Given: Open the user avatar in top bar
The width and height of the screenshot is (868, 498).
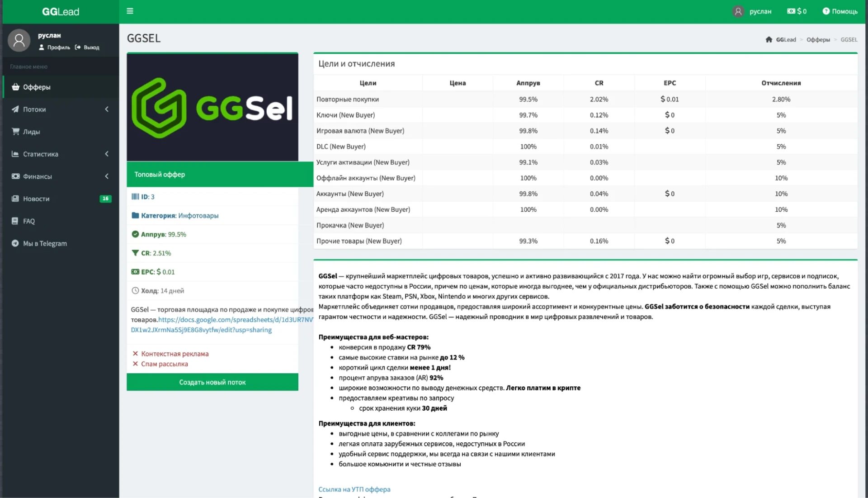Looking at the screenshot, I should 738,11.
